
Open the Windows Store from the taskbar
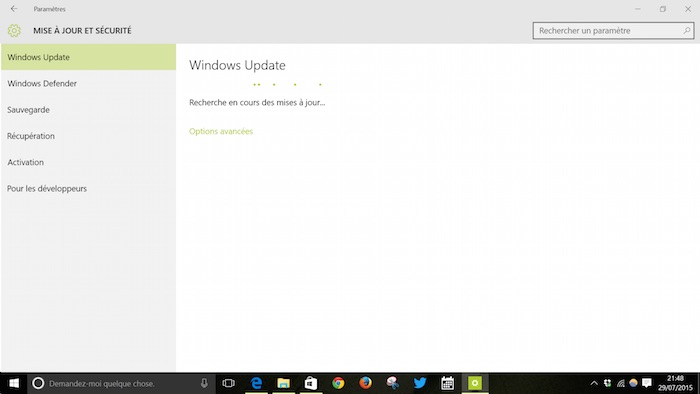coord(311,383)
